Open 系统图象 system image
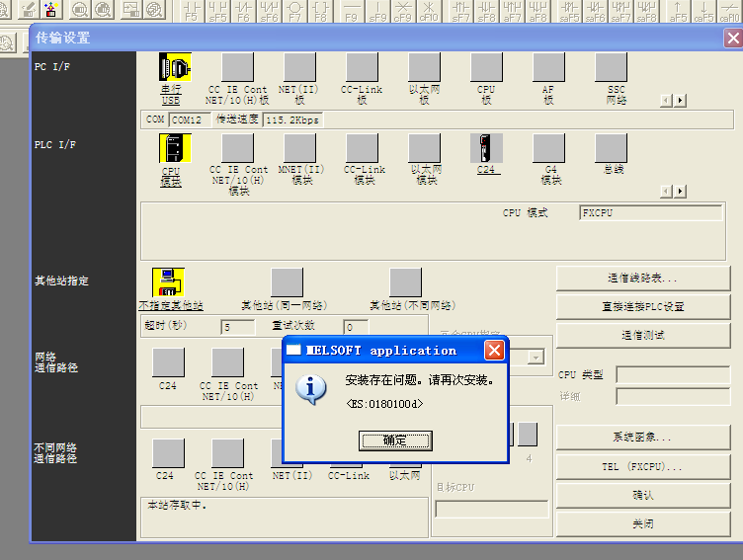 coord(642,438)
